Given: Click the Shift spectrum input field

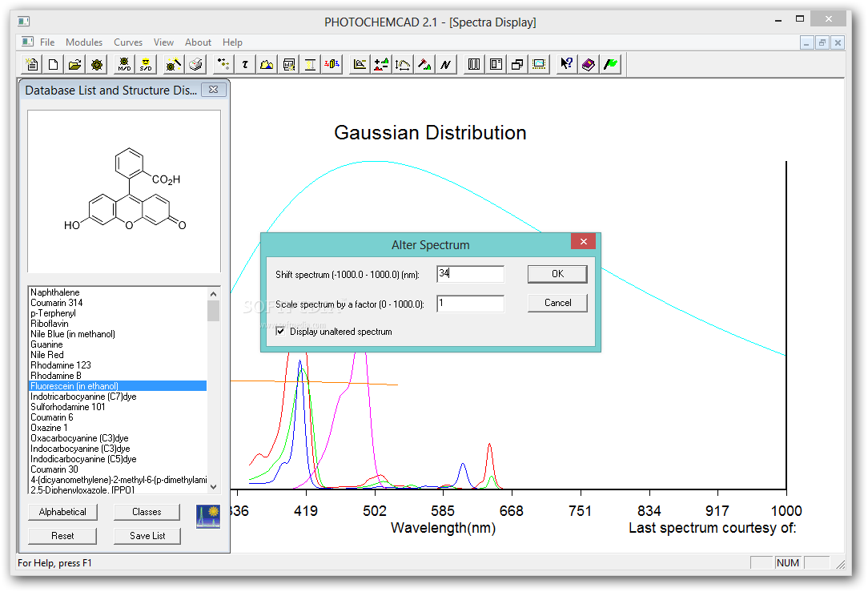Looking at the screenshot, I should click(471, 274).
